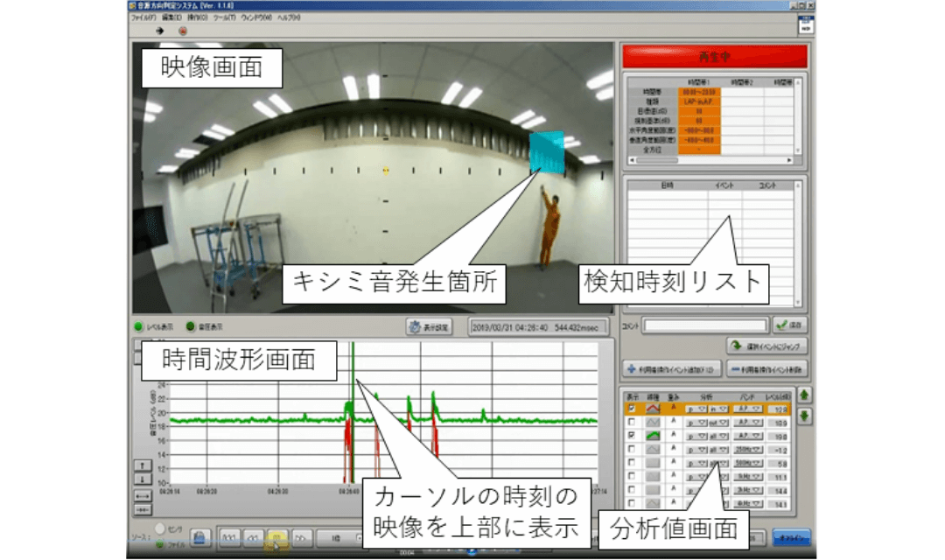945x560 pixels.
Task: Uncheck the 表示 checkbox of green-line row
Action: (632, 435)
